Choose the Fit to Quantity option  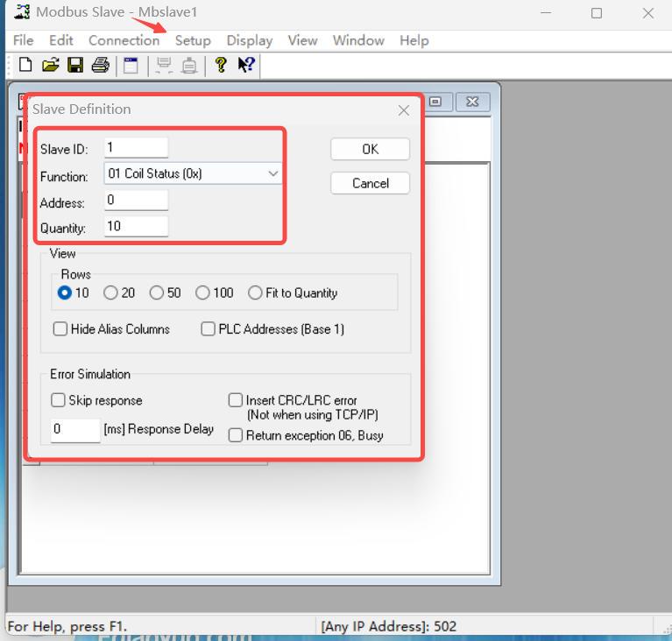[x=256, y=293]
